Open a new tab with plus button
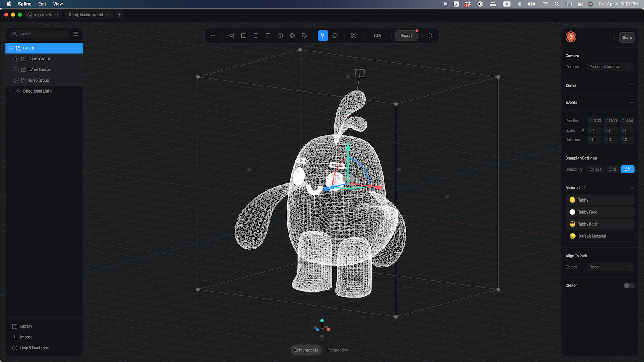Screen dimensions: 644x362 point(119,15)
